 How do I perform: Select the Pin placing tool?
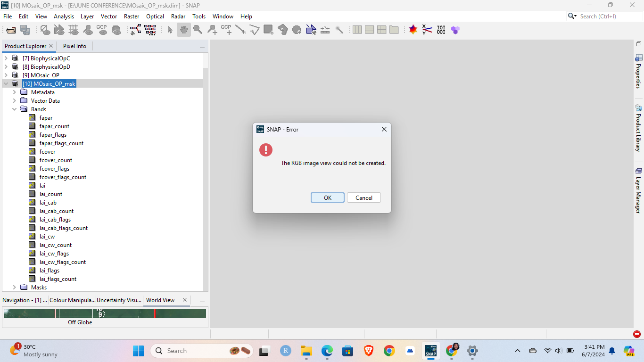211,29
